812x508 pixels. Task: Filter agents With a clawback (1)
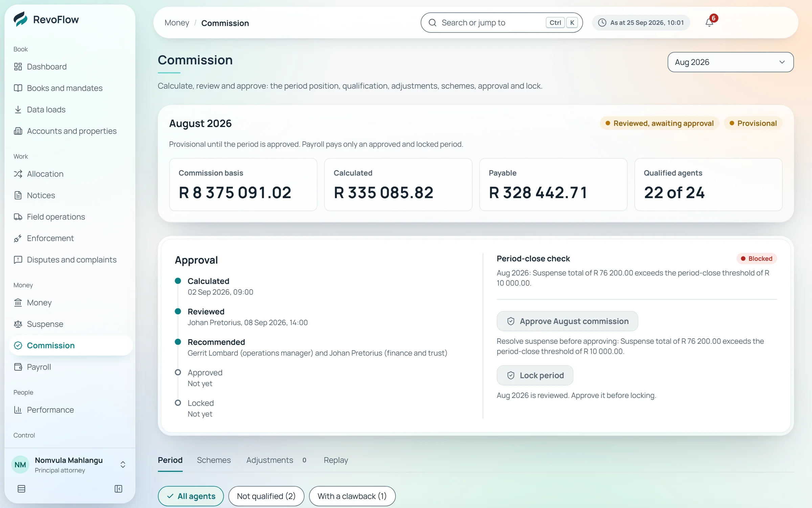pos(352,496)
